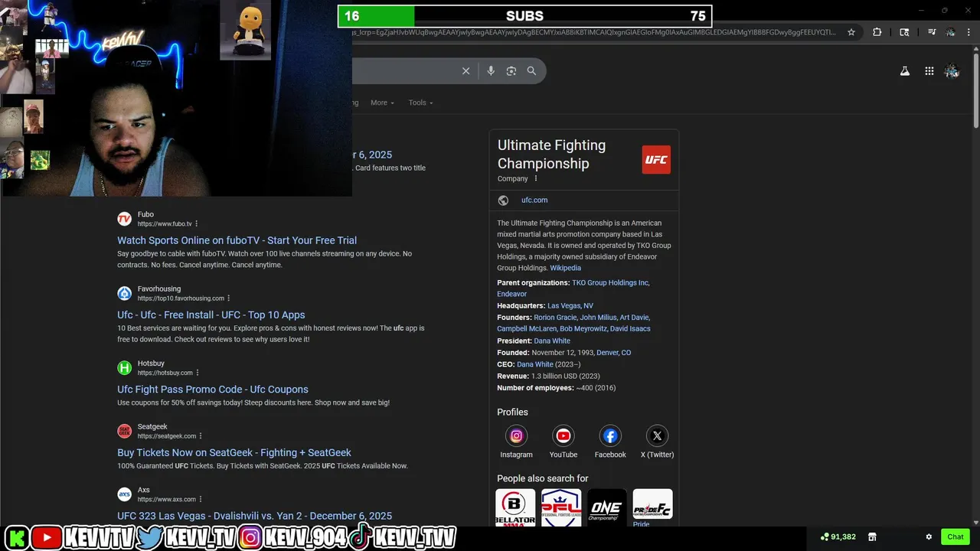Open the Chrome three-dot main menu
This screenshot has width=980, height=551.
tap(969, 32)
